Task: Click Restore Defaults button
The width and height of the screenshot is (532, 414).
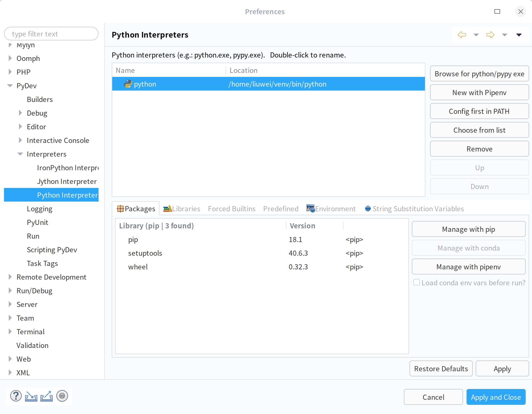Action: click(x=441, y=369)
